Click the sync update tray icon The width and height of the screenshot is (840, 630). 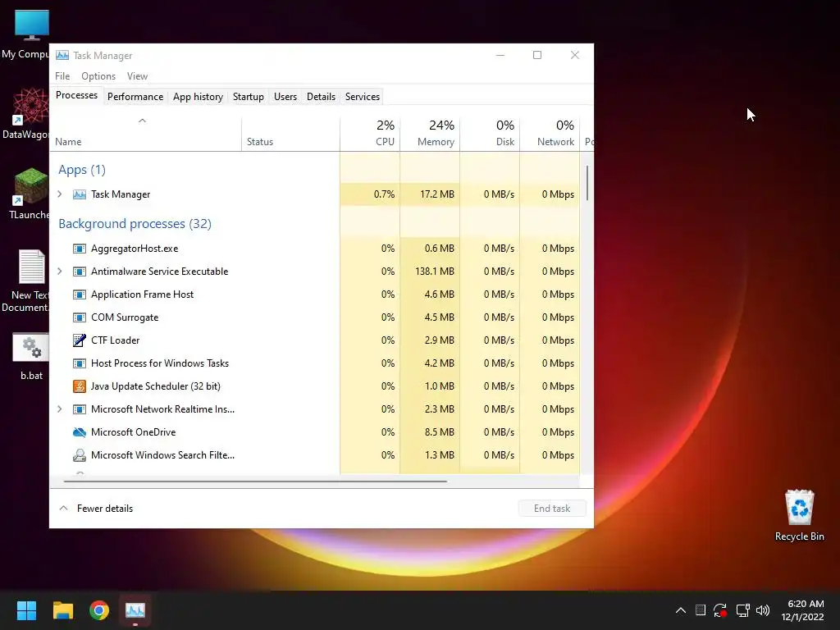click(720, 610)
